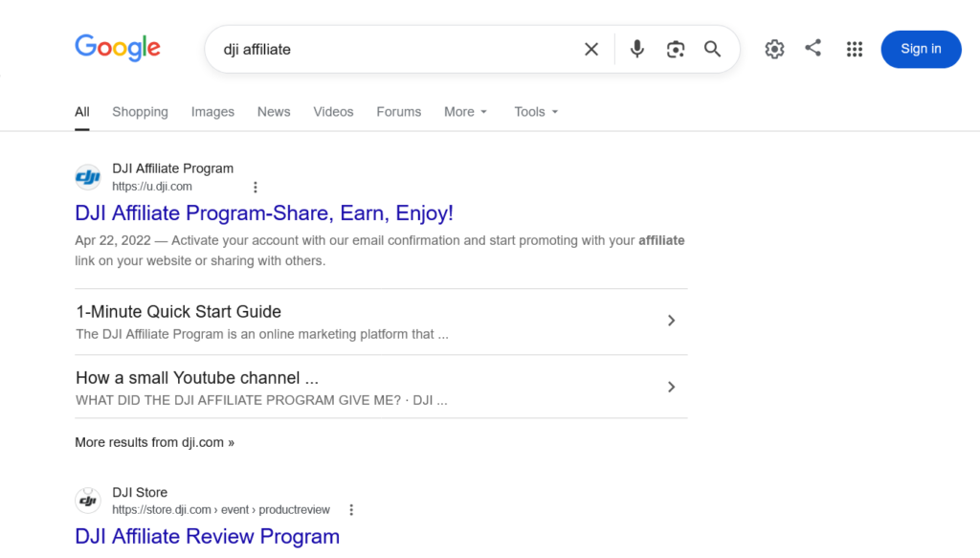
Task: Start voice search with the microphone icon
Action: pos(636,49)
